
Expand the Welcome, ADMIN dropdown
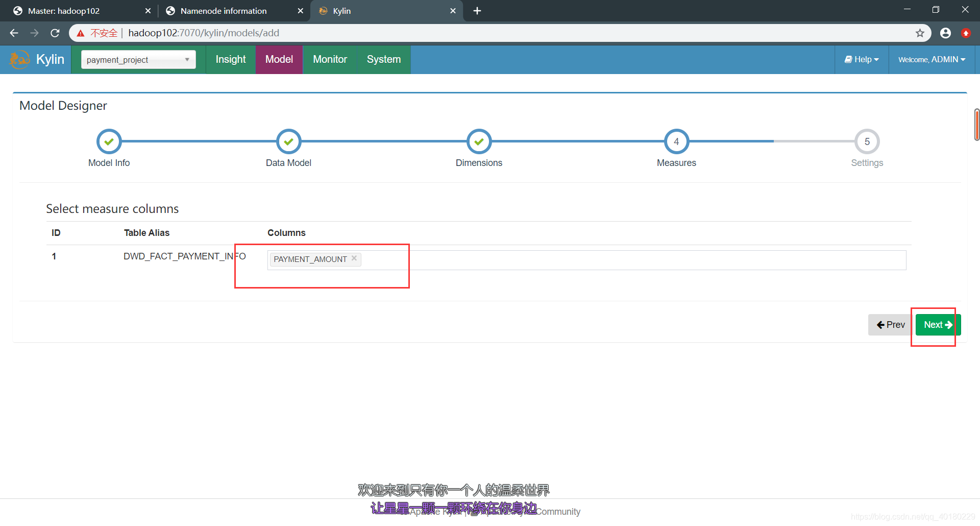932,60
